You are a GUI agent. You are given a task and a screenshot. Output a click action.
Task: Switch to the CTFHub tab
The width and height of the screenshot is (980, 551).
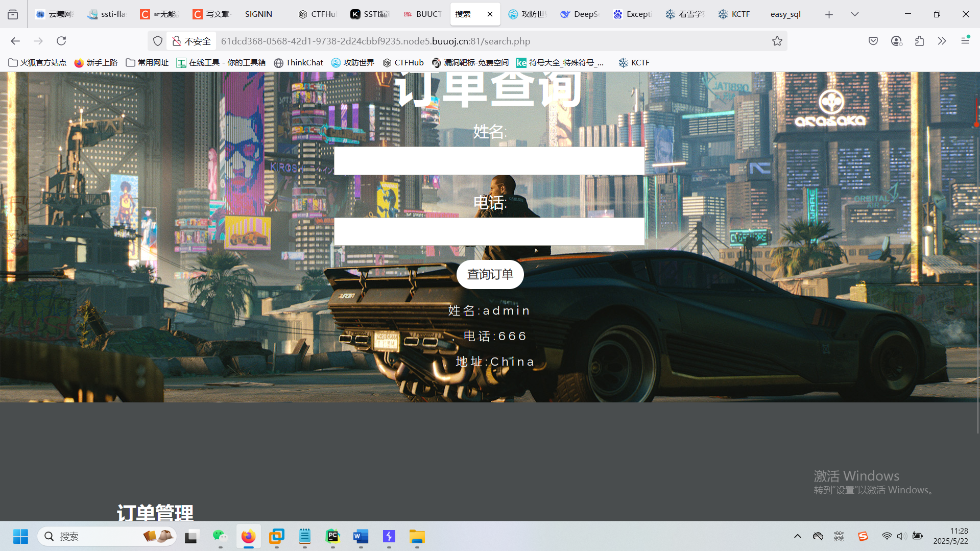pos(318,14)
